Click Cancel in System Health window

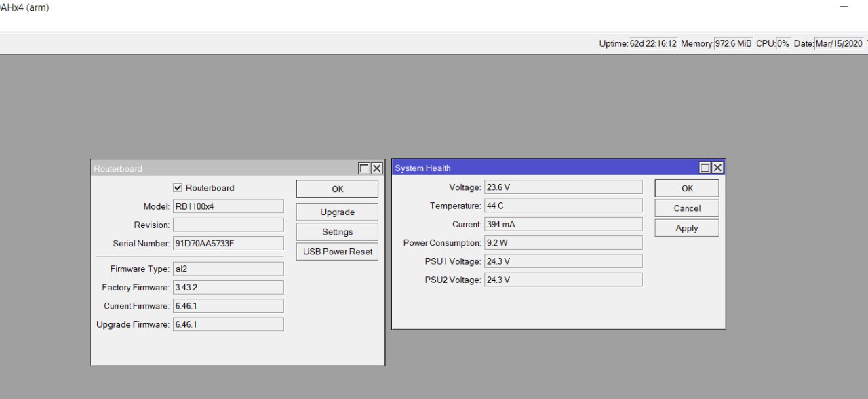tap(687, 208)
